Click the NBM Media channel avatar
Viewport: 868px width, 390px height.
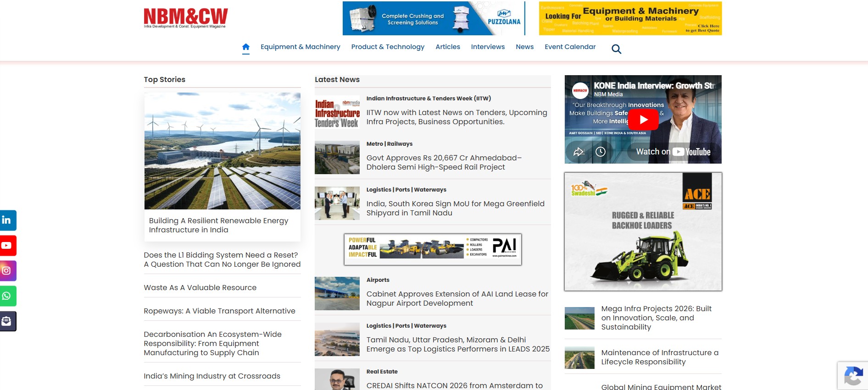tap(580, 90)
